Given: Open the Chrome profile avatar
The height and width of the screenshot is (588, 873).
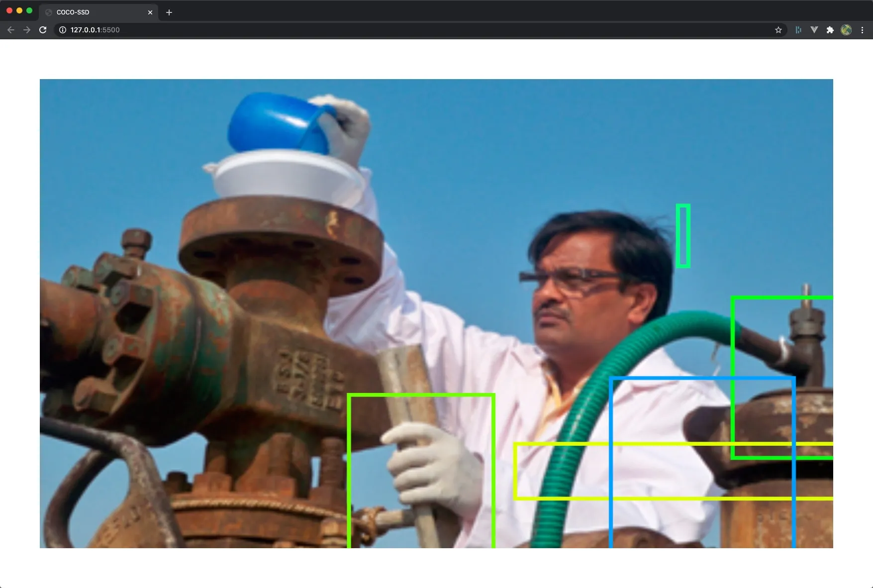Looking at the screenshot, I should pyautogui.click(x=846, y=30).
